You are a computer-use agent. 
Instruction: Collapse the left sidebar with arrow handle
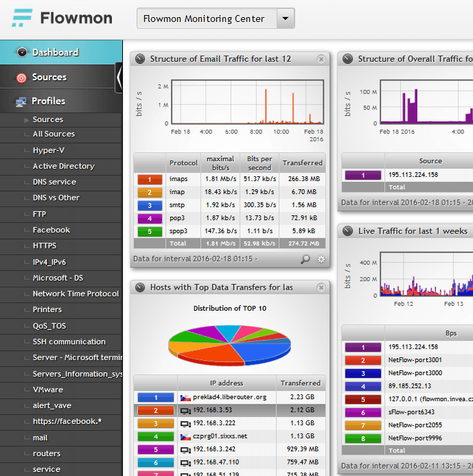pos(119,77)
